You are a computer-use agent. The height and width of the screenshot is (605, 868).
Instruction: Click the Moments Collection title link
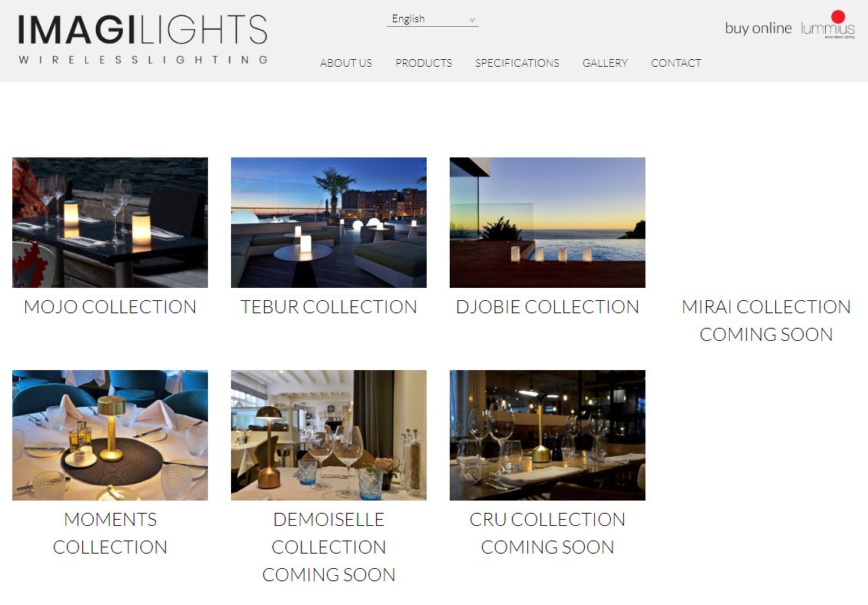coord(111,534)
